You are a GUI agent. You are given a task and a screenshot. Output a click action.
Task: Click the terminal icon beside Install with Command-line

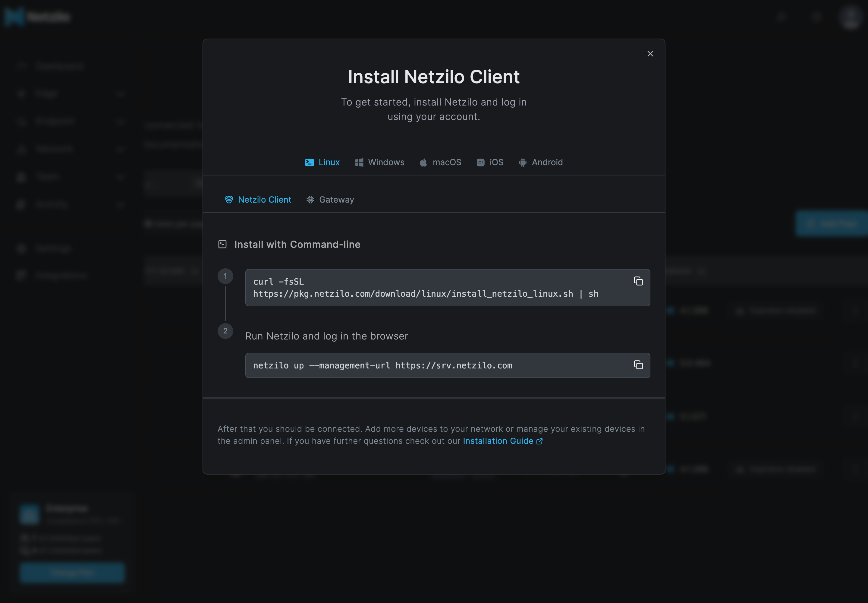coord(222,245)
